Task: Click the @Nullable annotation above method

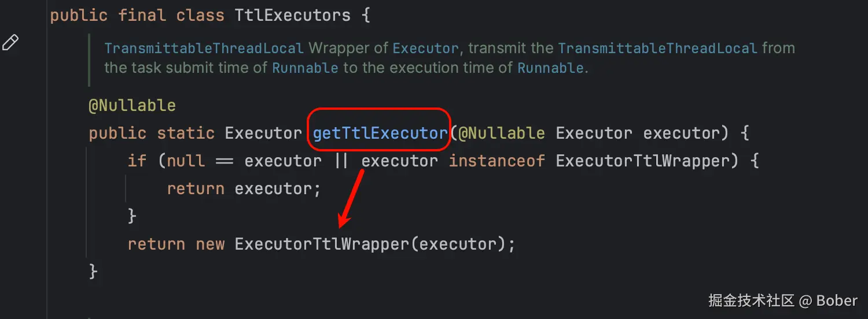Action: pyautogui.click(x=132, y=106)
